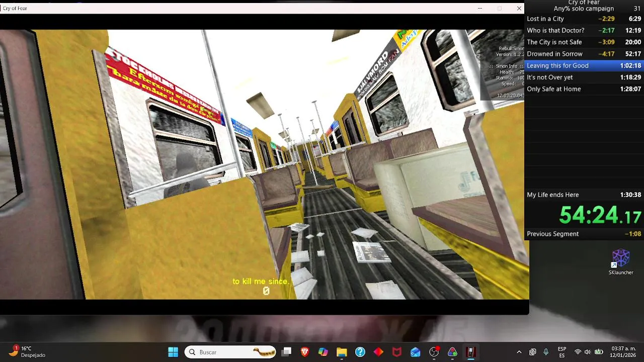Select the Lost in a City split

pos(584,19)
